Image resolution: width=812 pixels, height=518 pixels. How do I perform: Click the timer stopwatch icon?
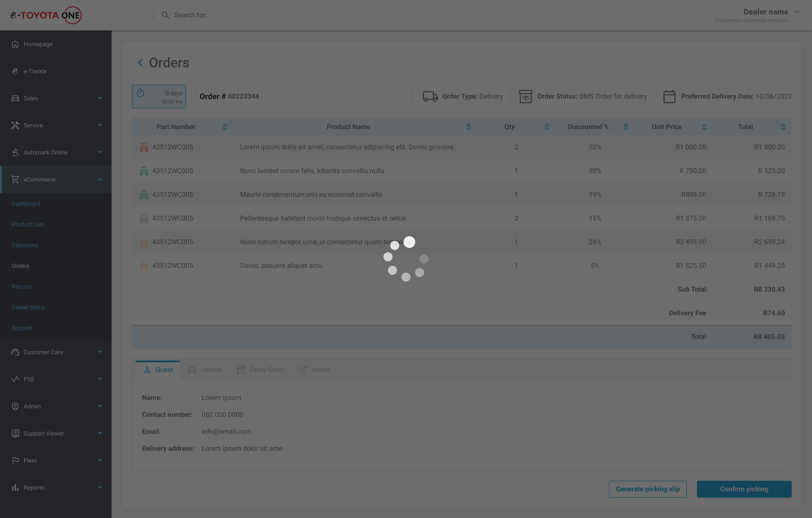[141, 93]
